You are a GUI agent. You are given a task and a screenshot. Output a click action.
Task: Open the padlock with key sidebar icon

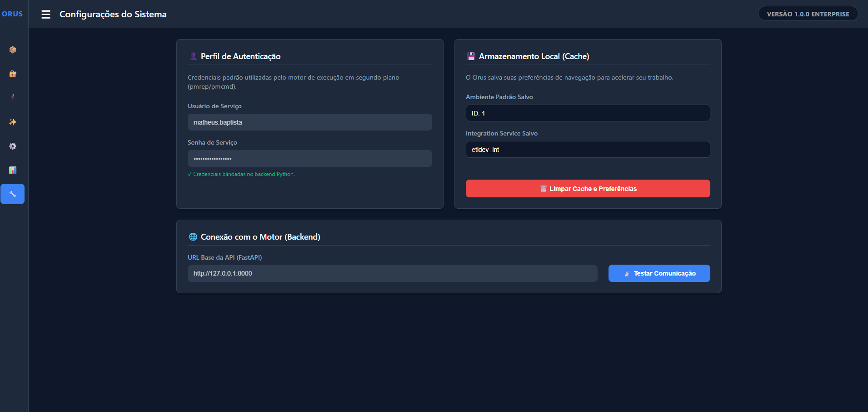pyautogui.click(x=13, y=74)
